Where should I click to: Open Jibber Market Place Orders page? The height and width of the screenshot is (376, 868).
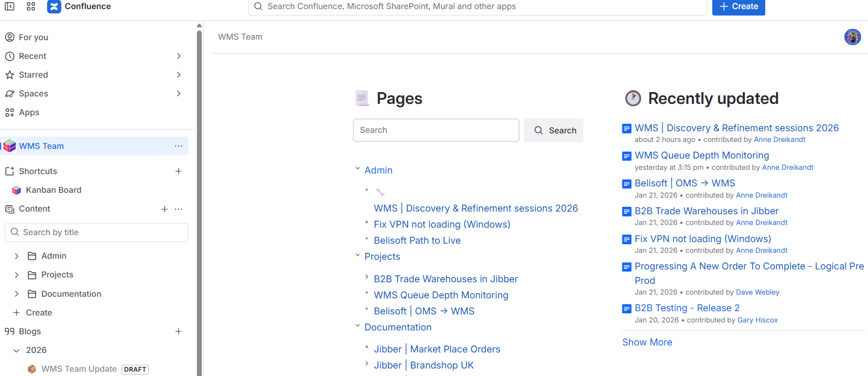(x=437, y=349)
